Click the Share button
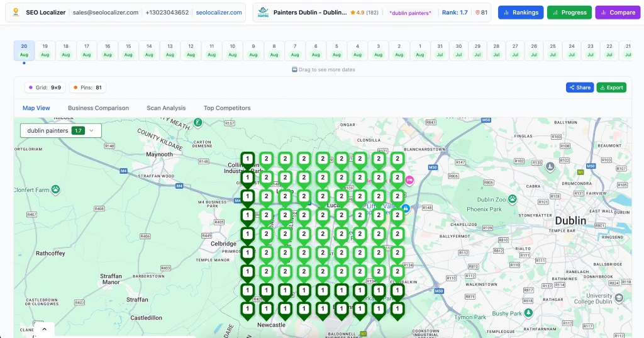Screen dimensions: 644x338 coord(579,87)
